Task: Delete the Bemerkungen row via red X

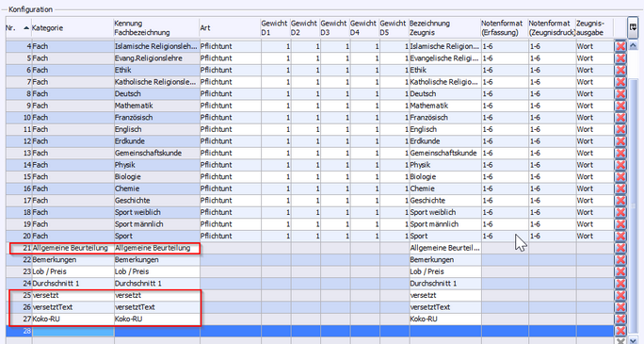Action: 620,260
